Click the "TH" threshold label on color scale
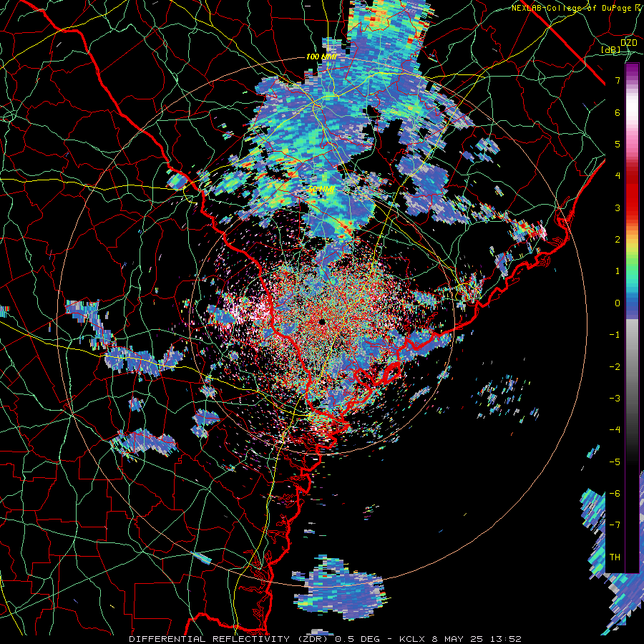The image size is (644, 644). 615,557
